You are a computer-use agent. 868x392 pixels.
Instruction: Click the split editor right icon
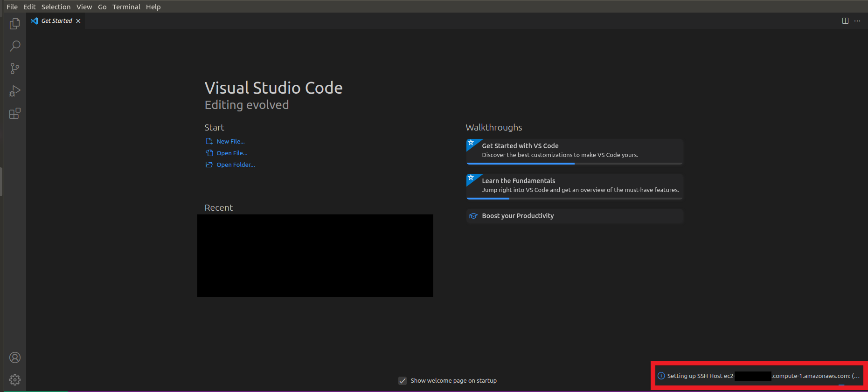(845, 21)
